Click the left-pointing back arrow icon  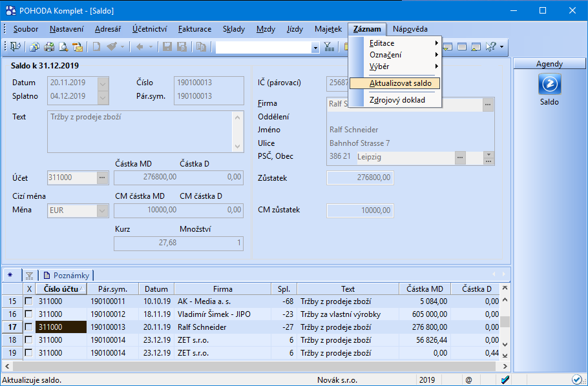140,46
